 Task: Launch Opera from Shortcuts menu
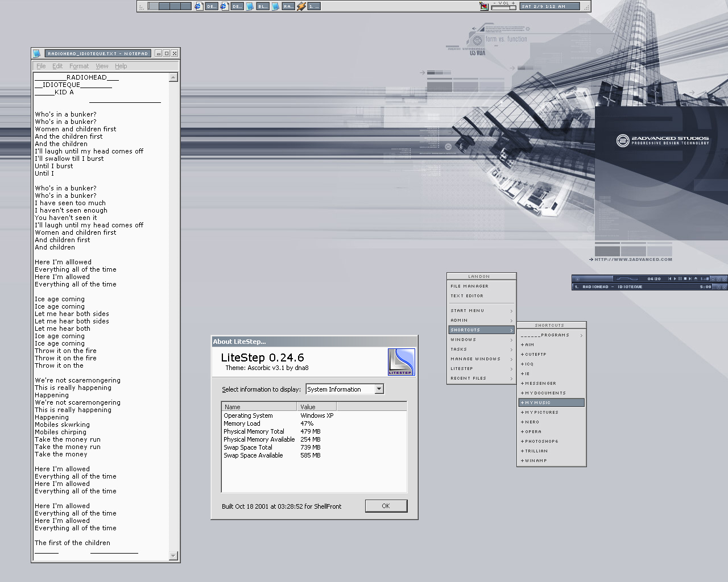point(552,432)
